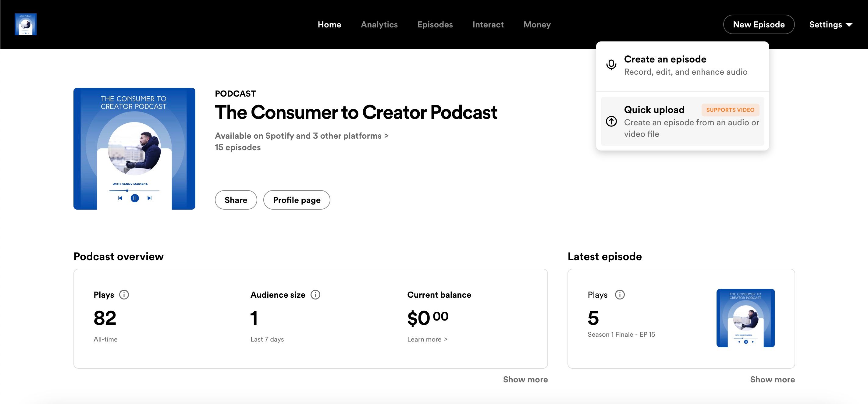The height and width of the screenshot is (404, 868).
Task: Click the podcast logo in the top-left corner
Action: (26, 24)
